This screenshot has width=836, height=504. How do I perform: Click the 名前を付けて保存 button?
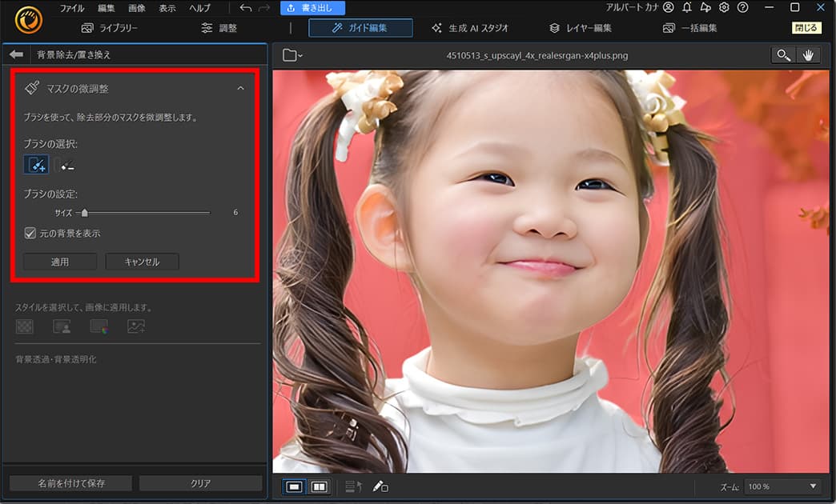[x=70, y=482]
